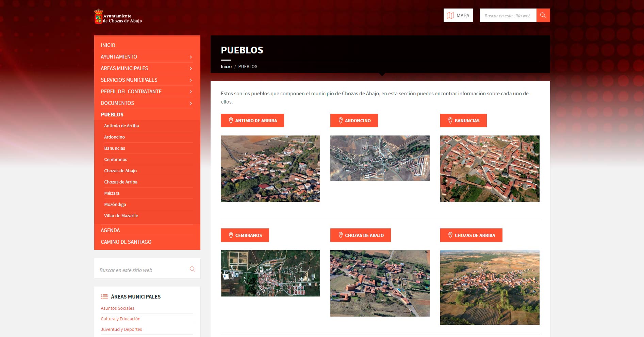Viewport: 644px width, 337px height.
Task: Click the PUEBLOS breadcrumb text
Action: click(x=248, y=67)
